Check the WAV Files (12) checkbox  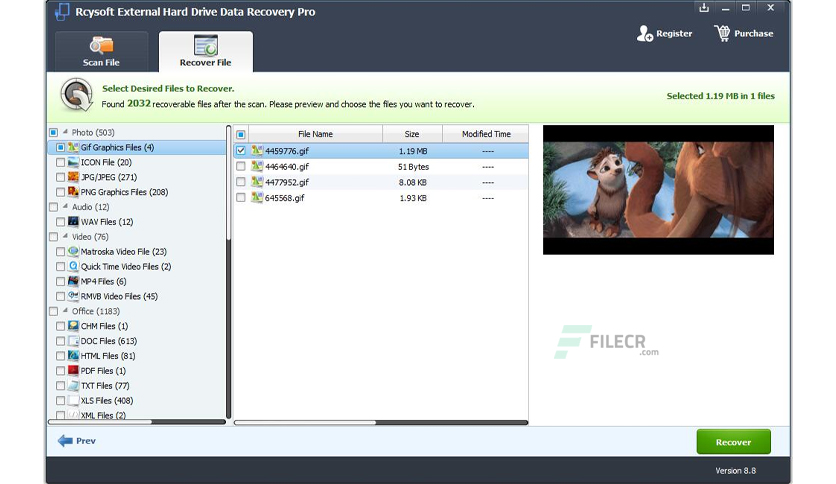coord(60,222)
